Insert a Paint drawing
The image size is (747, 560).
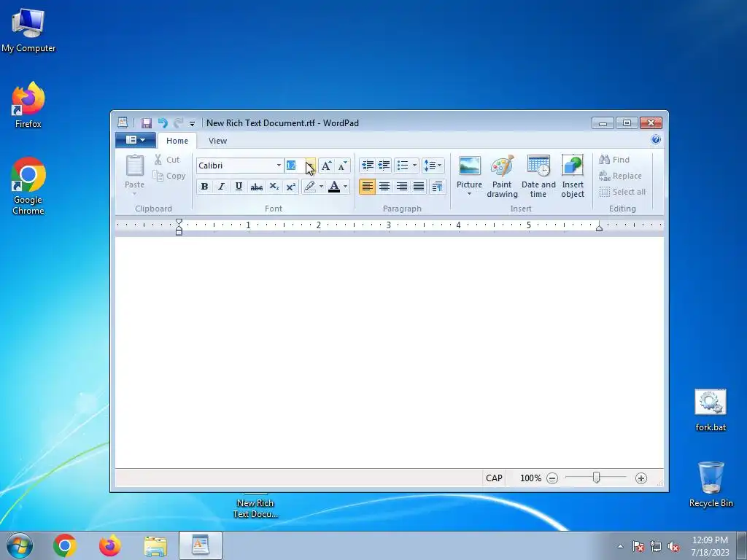point(502,176)
